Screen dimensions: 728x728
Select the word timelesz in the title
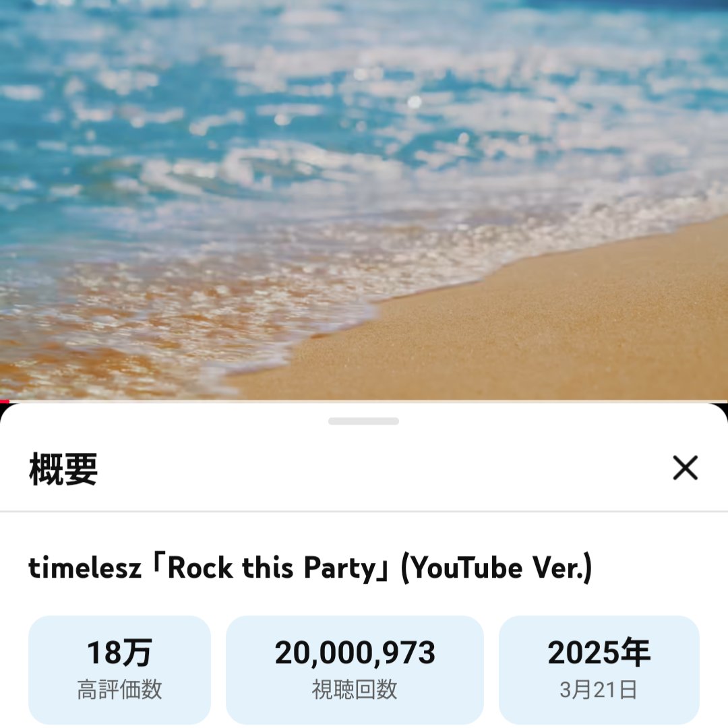click(85, 568)
